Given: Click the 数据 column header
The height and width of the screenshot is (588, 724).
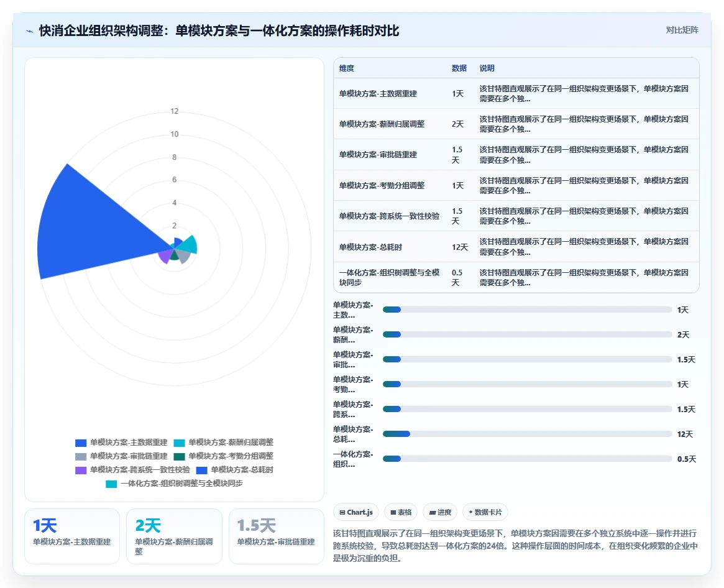Looking at the screenshot, I should (x=459, y=68).
